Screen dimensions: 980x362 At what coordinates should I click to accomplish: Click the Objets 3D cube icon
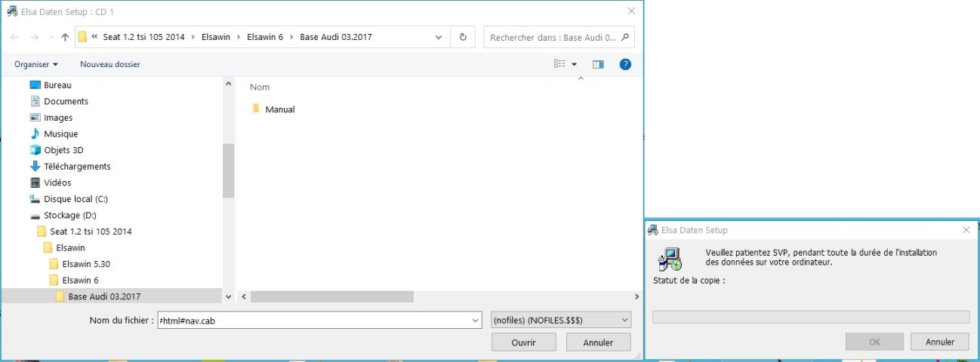point(35,150)
